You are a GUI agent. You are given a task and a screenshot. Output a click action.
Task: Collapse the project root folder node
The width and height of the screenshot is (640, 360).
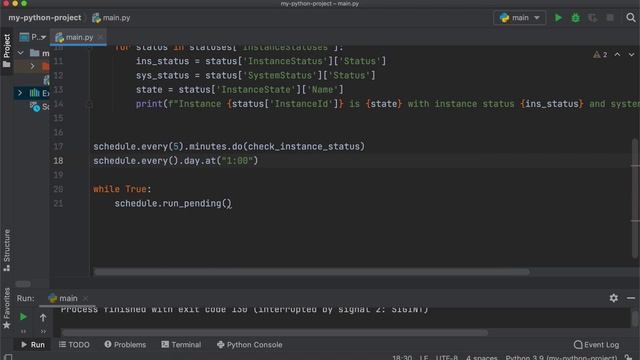click(x=20, y=53)
